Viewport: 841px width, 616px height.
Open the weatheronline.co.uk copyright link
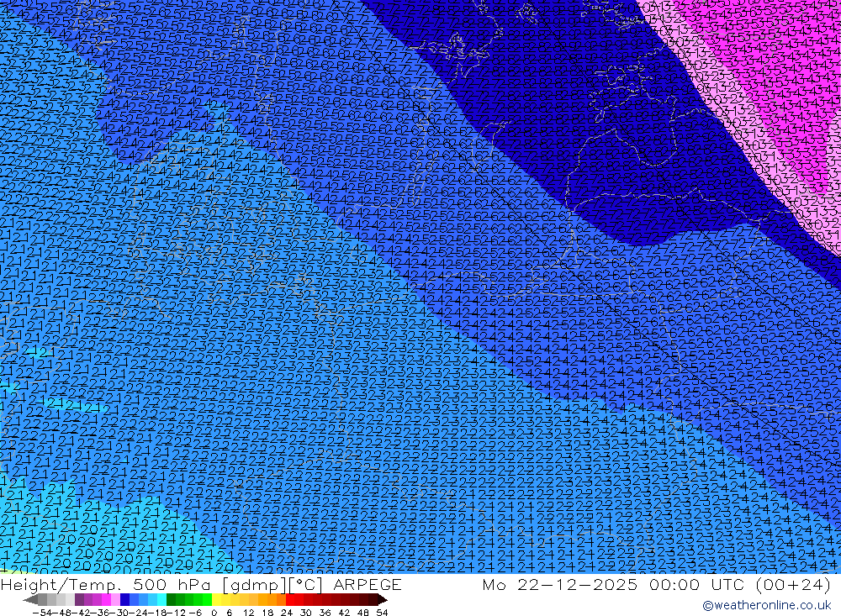[767, 605]
